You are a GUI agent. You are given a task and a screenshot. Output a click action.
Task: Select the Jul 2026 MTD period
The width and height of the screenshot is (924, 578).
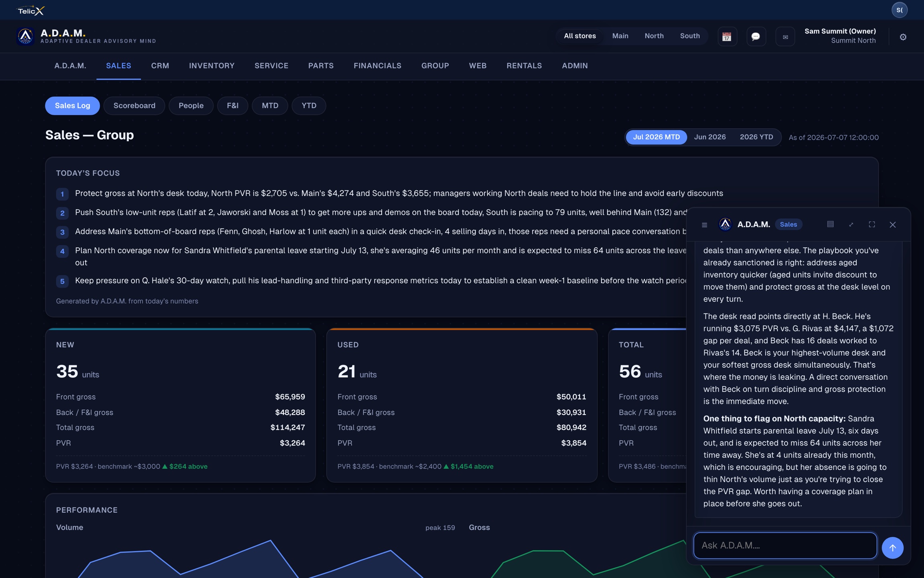coord(656,137)
